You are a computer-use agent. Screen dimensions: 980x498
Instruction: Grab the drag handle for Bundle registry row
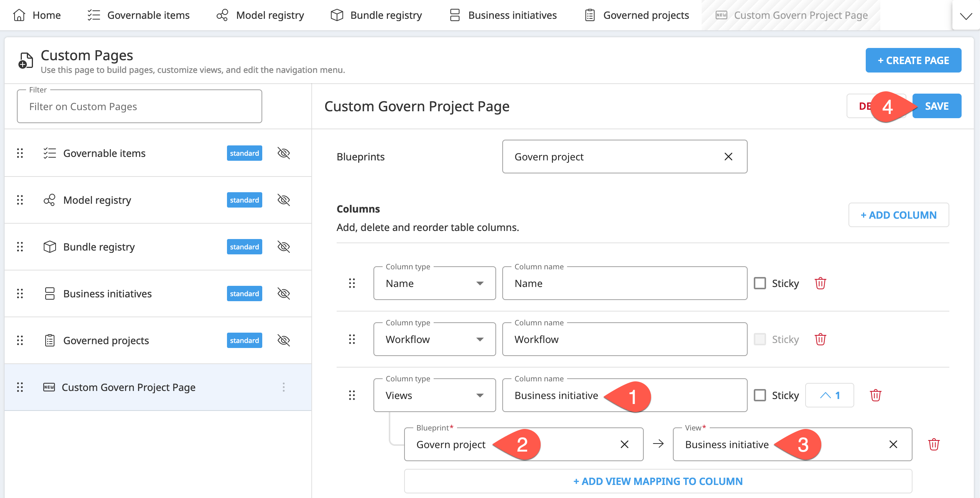click(20, 247)
